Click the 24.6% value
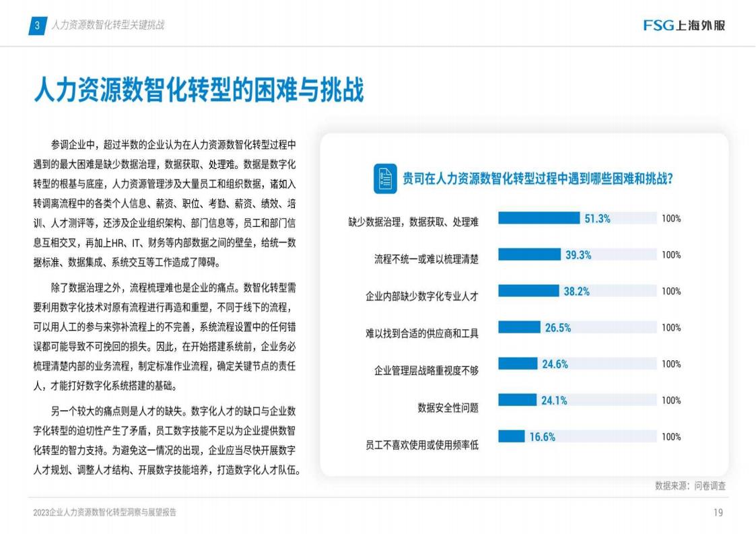756x534 pixels. pos(555,364)
